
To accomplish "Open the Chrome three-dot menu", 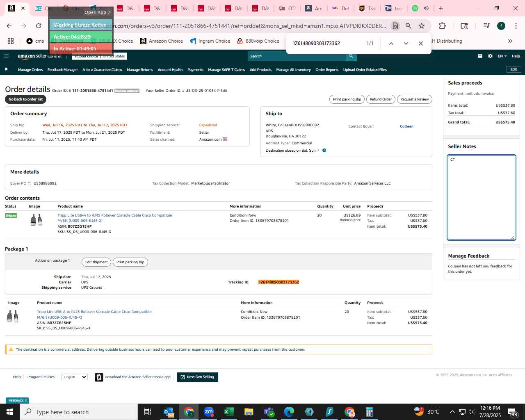I will coord(516,26).
